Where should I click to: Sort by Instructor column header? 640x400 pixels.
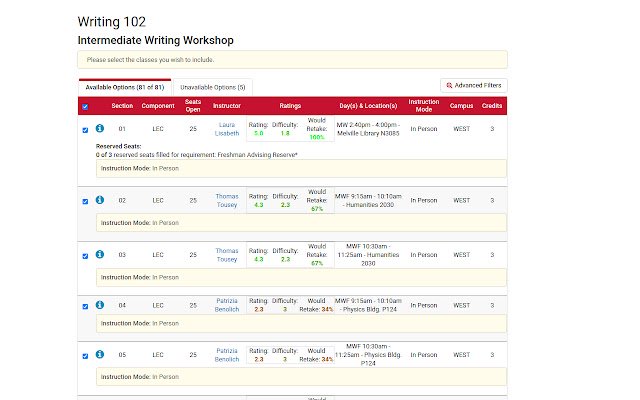(227, 106)
